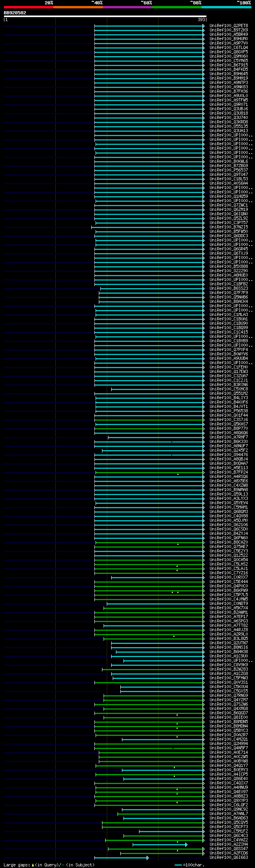
Task: Select UniRef100_Q7F7F9 label
Action: [229, 293]
